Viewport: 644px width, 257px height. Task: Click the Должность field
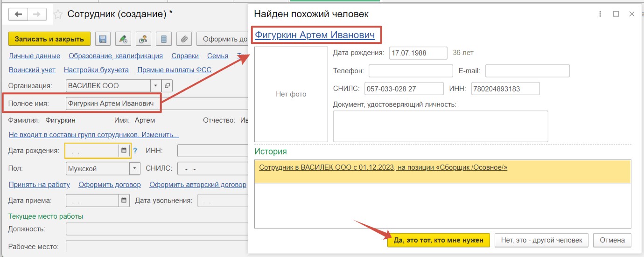pyautogui.click(x=157, y=229)
